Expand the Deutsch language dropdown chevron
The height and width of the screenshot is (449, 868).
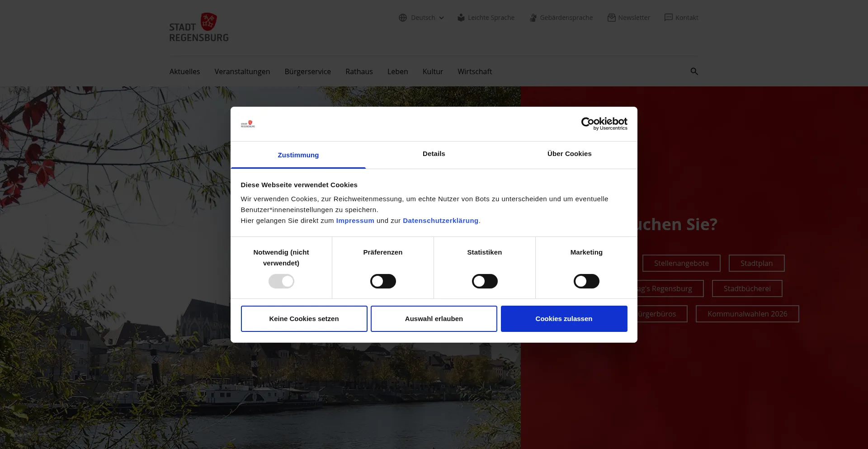pyautogui.click(x=442, y=18)
